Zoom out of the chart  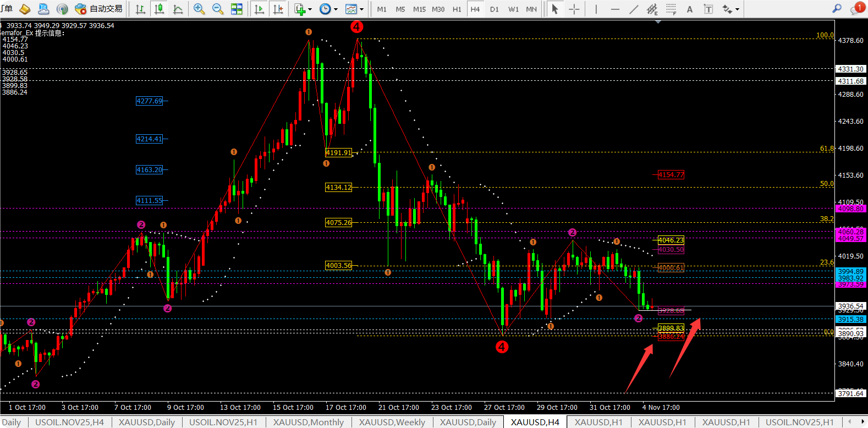click(x=218, y=9)
